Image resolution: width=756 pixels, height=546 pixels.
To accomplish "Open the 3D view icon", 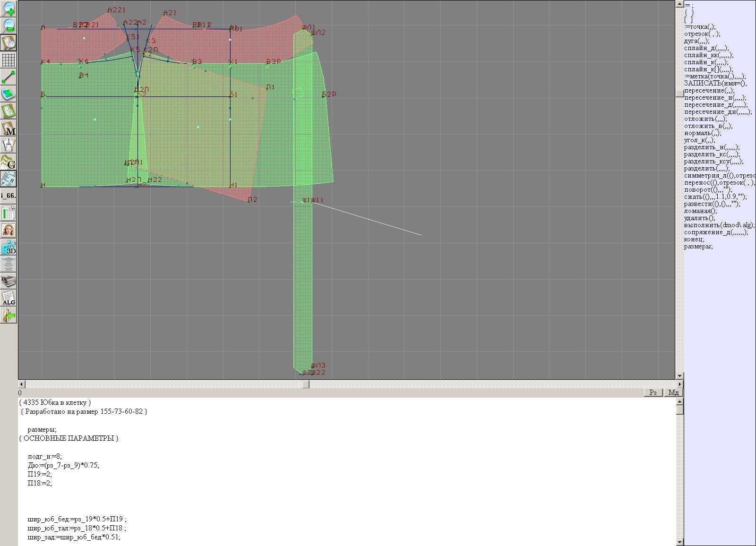I will point(9,247).
